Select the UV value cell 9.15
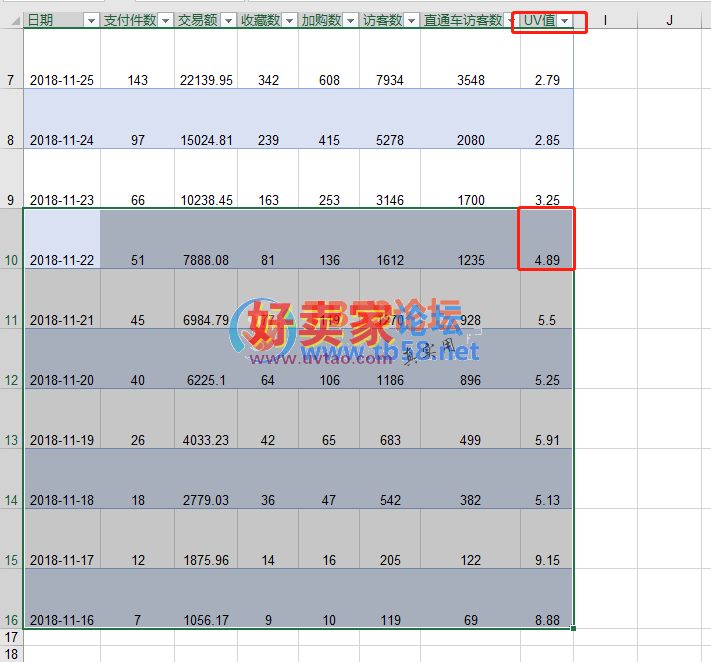Screen dimensions: 711x662 (x=547, y=560)
